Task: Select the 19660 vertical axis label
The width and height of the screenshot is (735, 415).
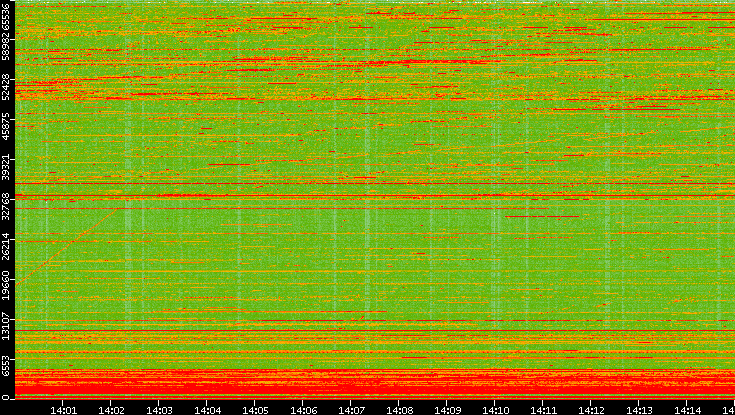Action: tap(5, 284)
